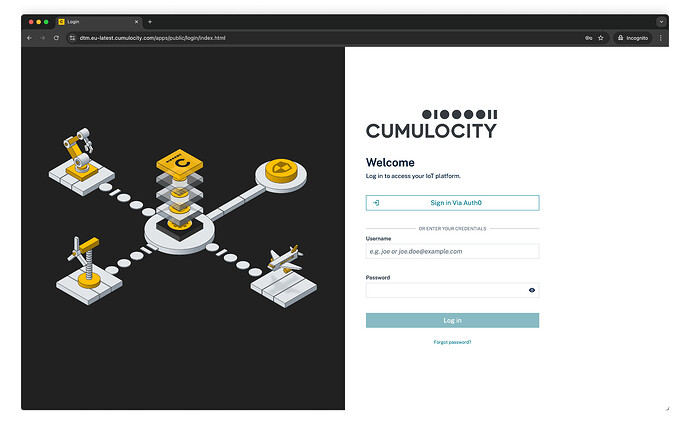
Task: Expand the tab search dropdown arrow
Action: coord(661,22)
